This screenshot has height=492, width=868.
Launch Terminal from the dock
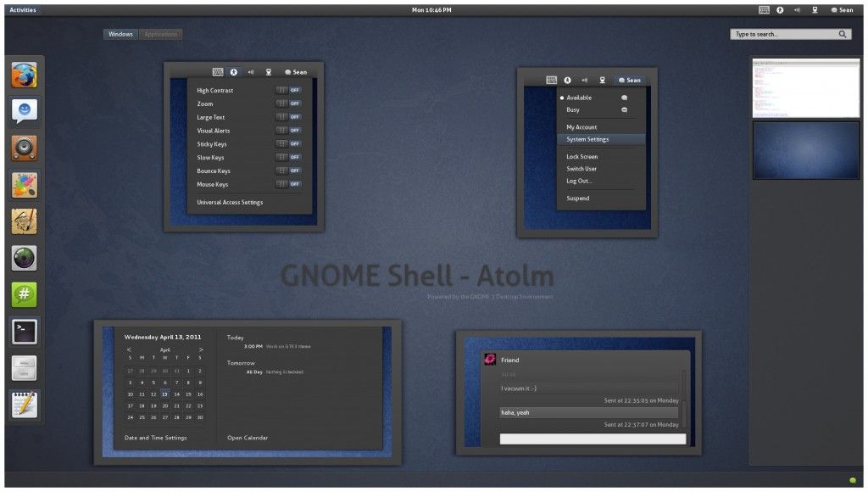pos(25,331)
